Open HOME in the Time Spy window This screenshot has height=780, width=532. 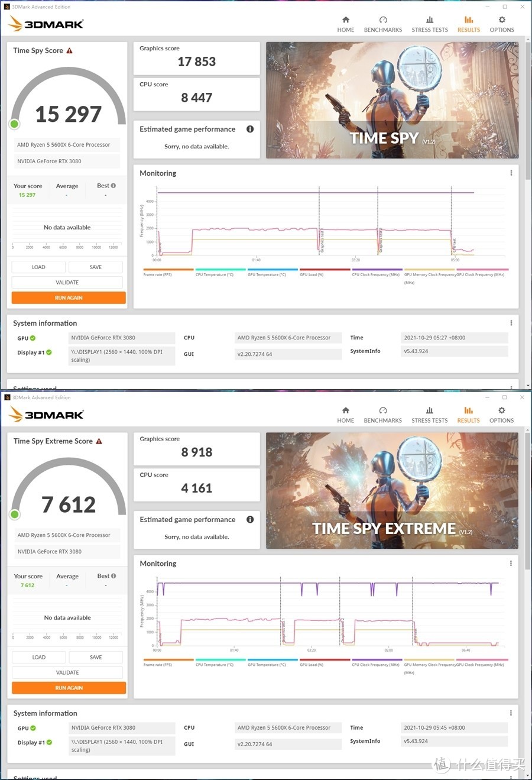(x=346, y=24)
